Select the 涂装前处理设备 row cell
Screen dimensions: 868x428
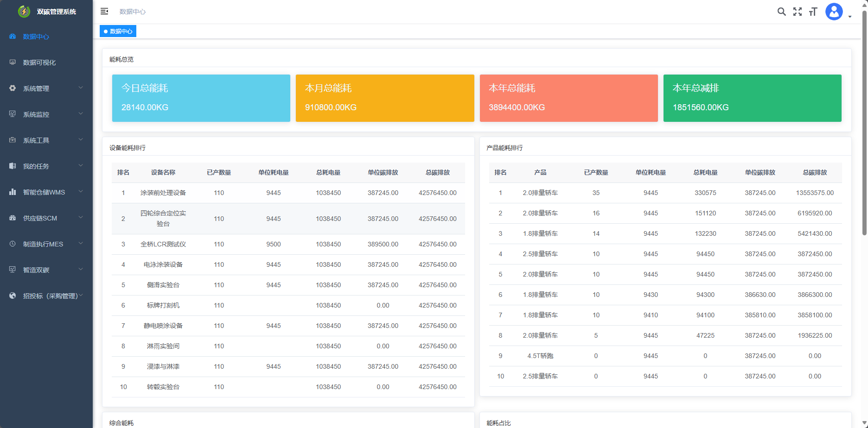(x=163, y=193)
